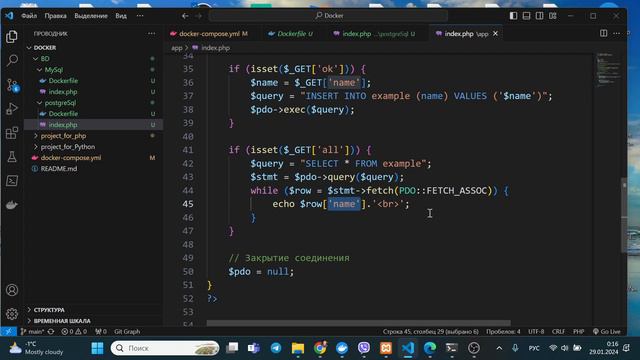Go forward with the right navigation arrow
Image resolution: width=640 pixels, height=360 pixels.
pyautogui.click(x=199, y=16)
